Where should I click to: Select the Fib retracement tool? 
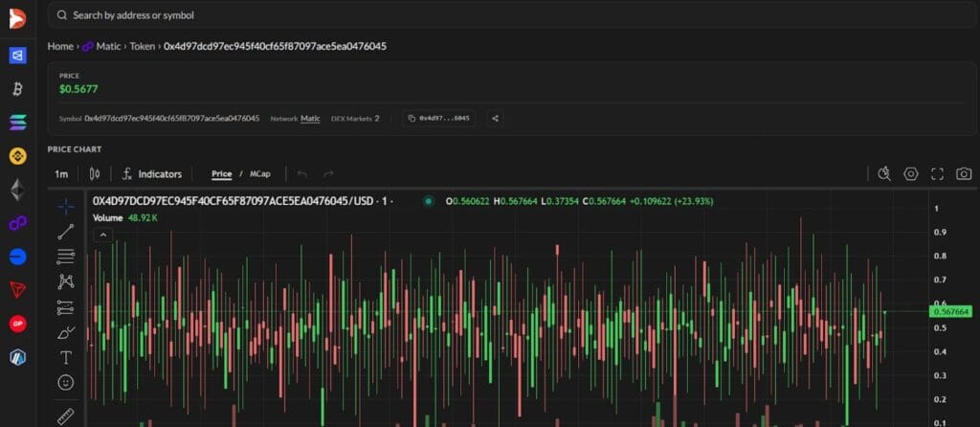[x=66, y=256]
